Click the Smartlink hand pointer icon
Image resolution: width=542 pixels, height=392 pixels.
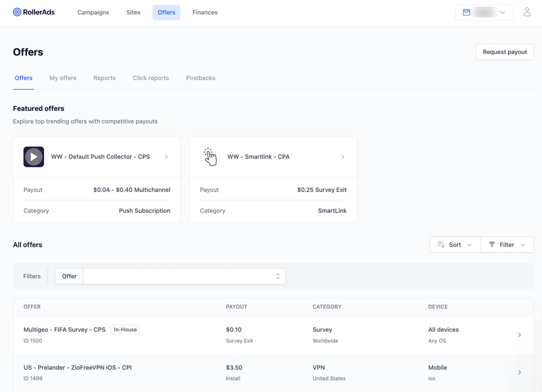tap(210, 157)
